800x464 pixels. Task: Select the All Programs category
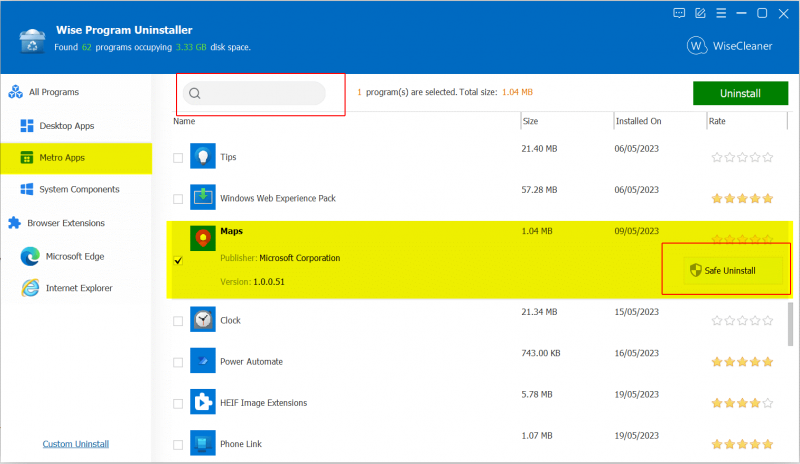coord(54,92)
